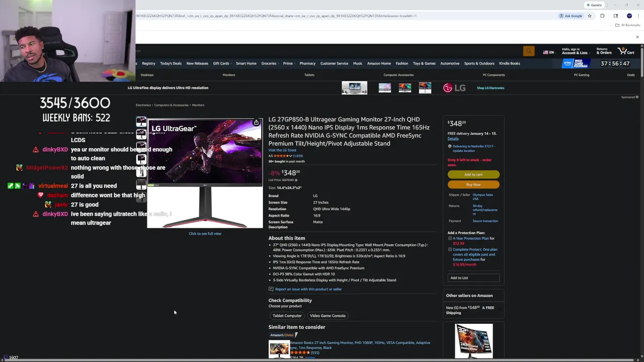Viewport: 644px width, 362px height.
Task: Open the star rating breakdown chevron
Action: (x=290, y=156)
